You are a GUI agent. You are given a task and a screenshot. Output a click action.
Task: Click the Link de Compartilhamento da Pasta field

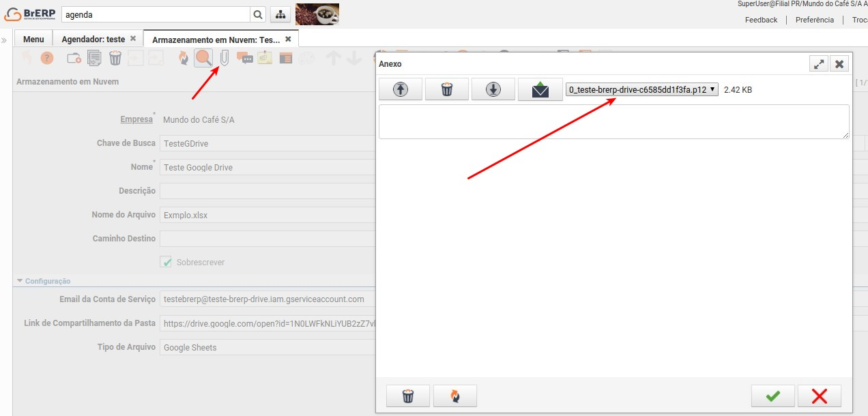[x=267, y=323]
